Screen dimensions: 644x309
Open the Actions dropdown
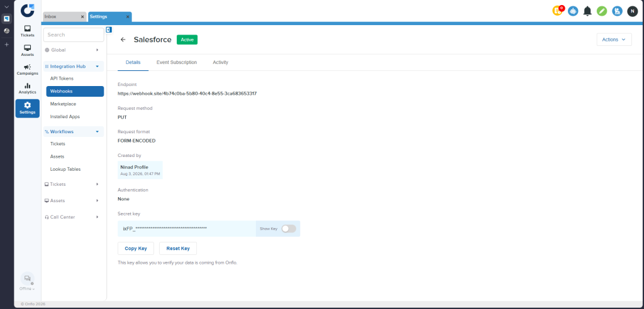pos(614,40)
